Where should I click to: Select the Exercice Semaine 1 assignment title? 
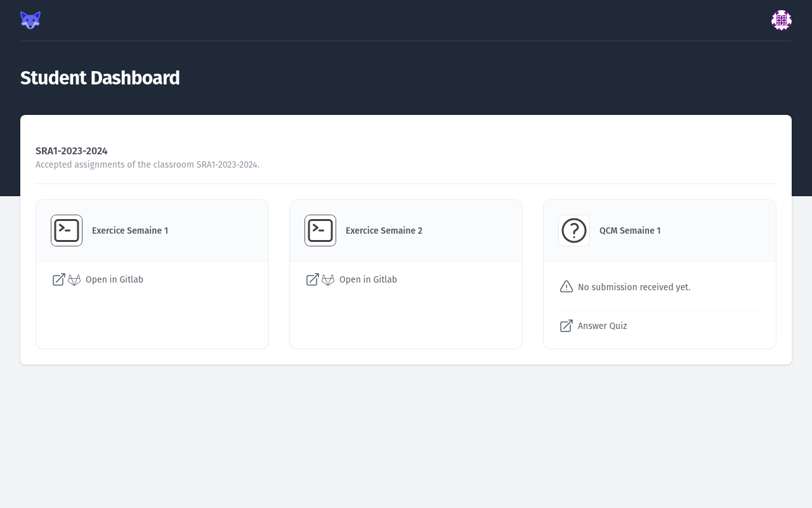(x=130, y=231)
